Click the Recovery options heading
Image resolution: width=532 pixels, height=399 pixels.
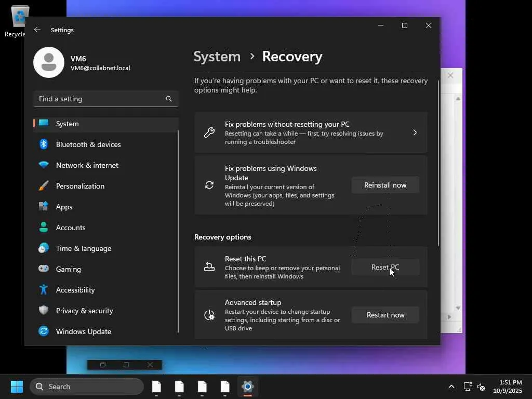[222, 237]
